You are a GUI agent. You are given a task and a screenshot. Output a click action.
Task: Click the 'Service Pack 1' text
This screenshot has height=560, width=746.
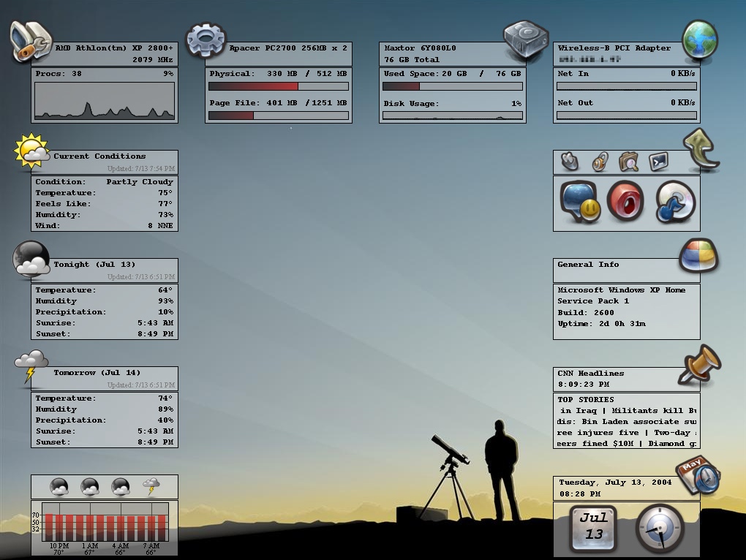[593, 301]
